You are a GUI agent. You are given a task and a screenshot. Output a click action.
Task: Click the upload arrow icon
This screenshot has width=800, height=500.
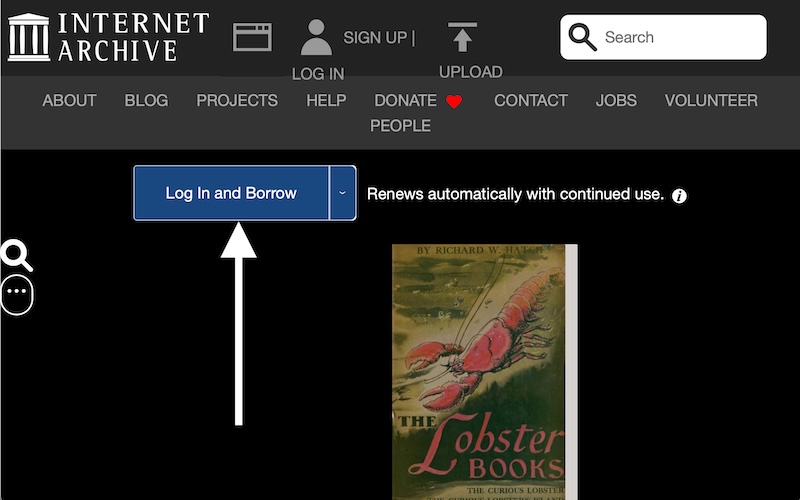coord(462,37)
